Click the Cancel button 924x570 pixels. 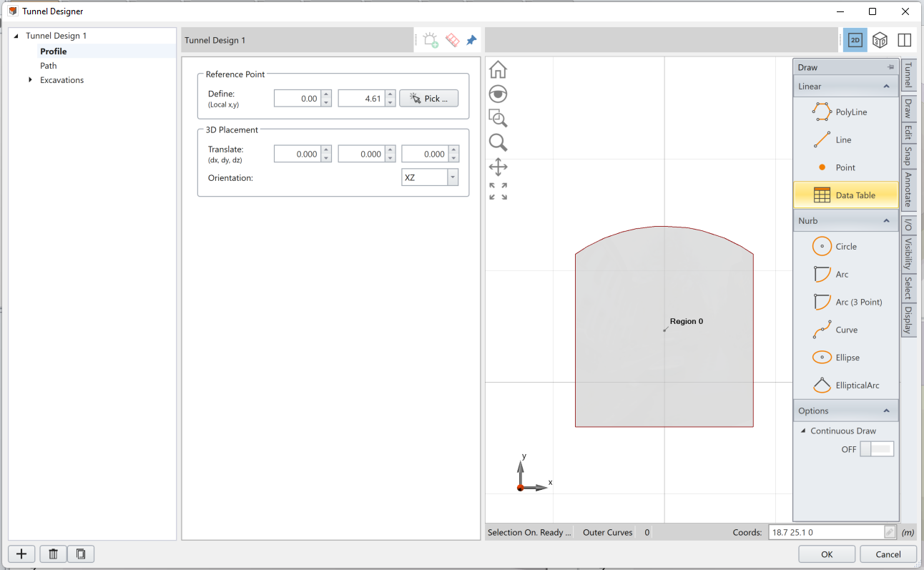coord(888,554)
